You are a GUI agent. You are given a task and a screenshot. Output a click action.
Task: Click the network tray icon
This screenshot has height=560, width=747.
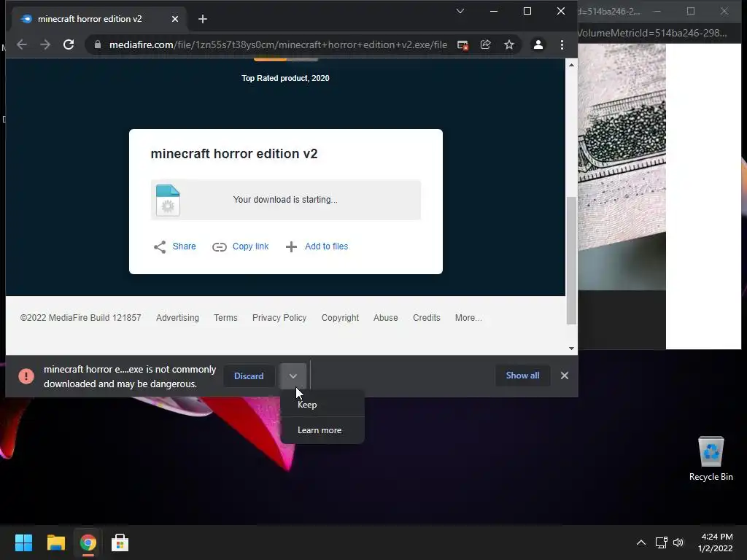(x=661, y=542)
